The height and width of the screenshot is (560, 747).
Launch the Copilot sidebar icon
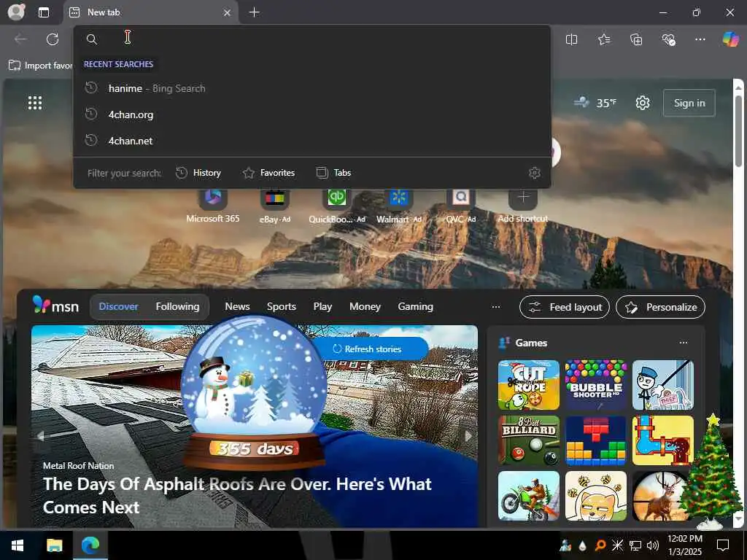coord(731,39)
